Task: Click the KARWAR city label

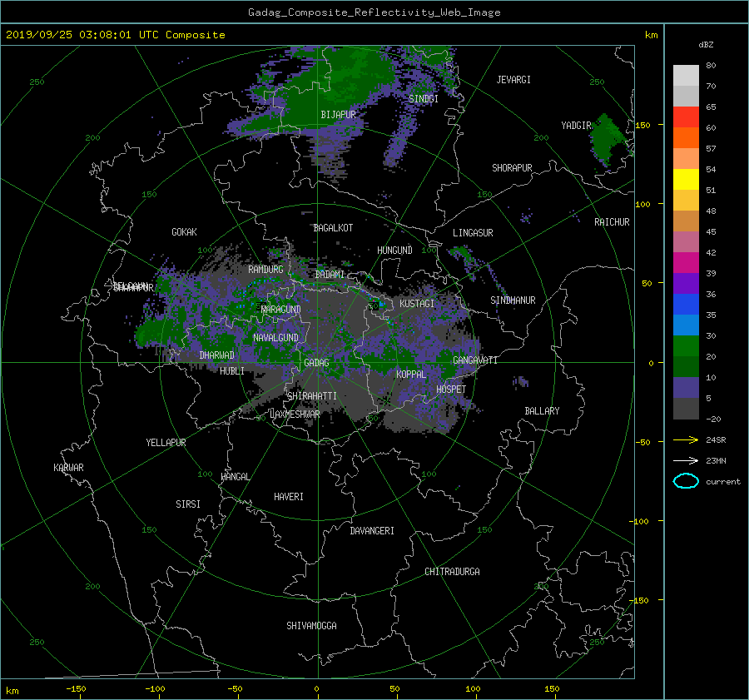Action: click(x=68, y=468)
